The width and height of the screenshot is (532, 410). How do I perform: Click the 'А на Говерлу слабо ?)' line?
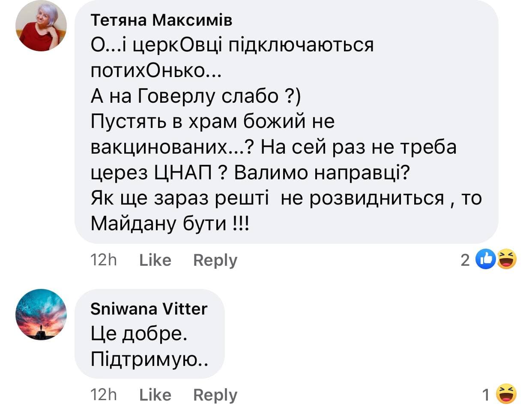coord(196,96)
